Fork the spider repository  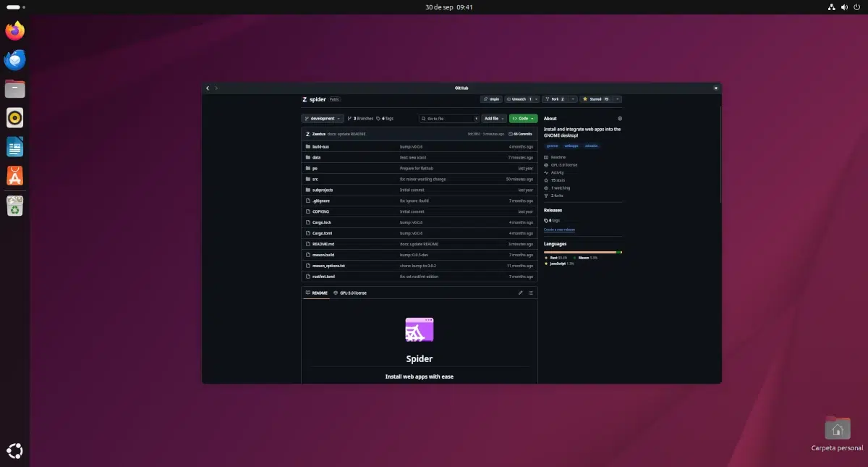554,99
